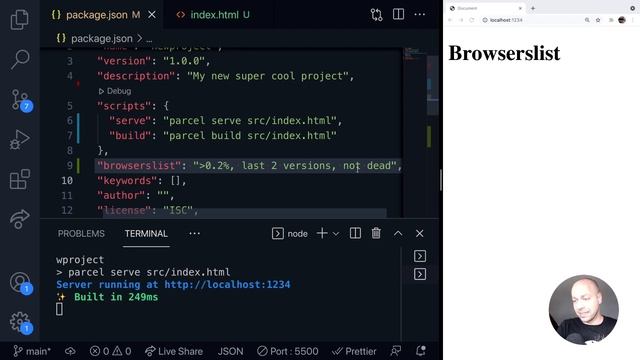This screenshot has width=640, height=360.
Task: Click the "serve" script line
Action: pos(225,121)
